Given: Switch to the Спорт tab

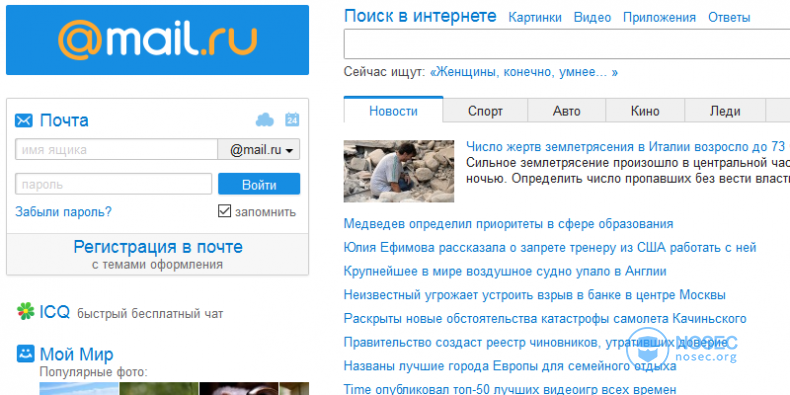Looking at the screenshot, I should point(485,111).
